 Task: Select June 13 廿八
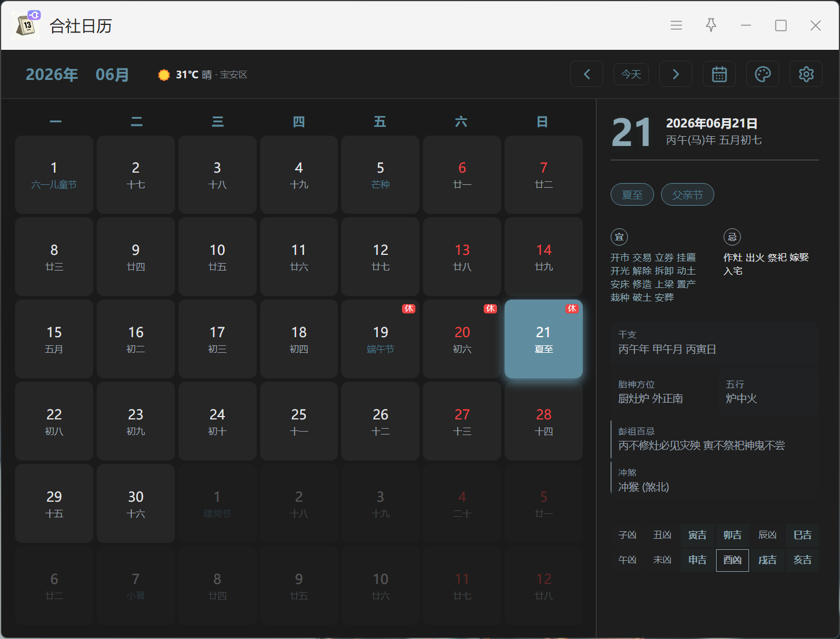point(462,257)
